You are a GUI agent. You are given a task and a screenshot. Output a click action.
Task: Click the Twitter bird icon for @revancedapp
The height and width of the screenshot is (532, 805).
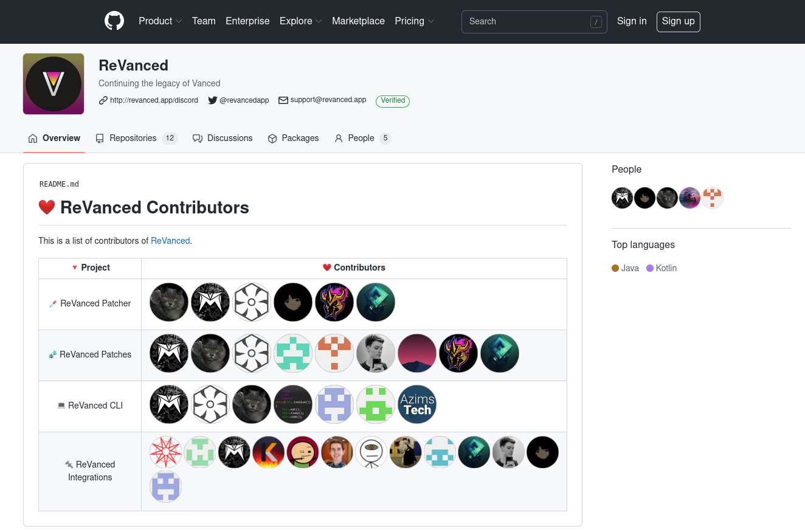[x=212, y=100]
